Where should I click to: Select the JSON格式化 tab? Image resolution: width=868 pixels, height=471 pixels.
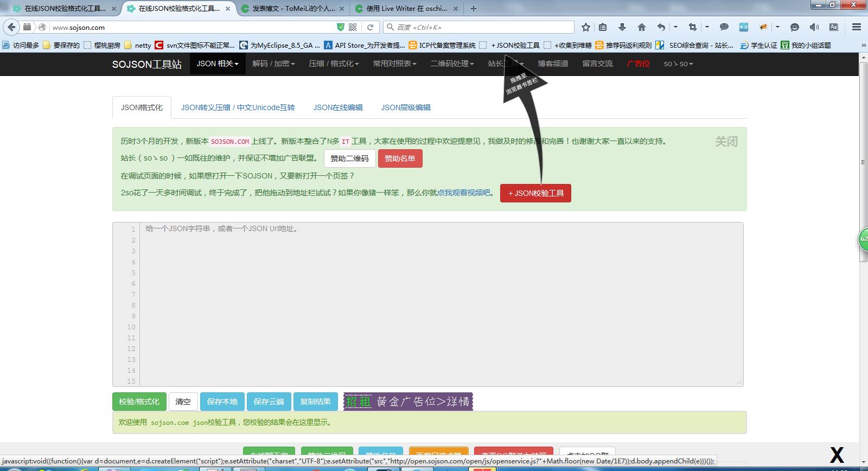pyautogui.click(x=142, y=107)
